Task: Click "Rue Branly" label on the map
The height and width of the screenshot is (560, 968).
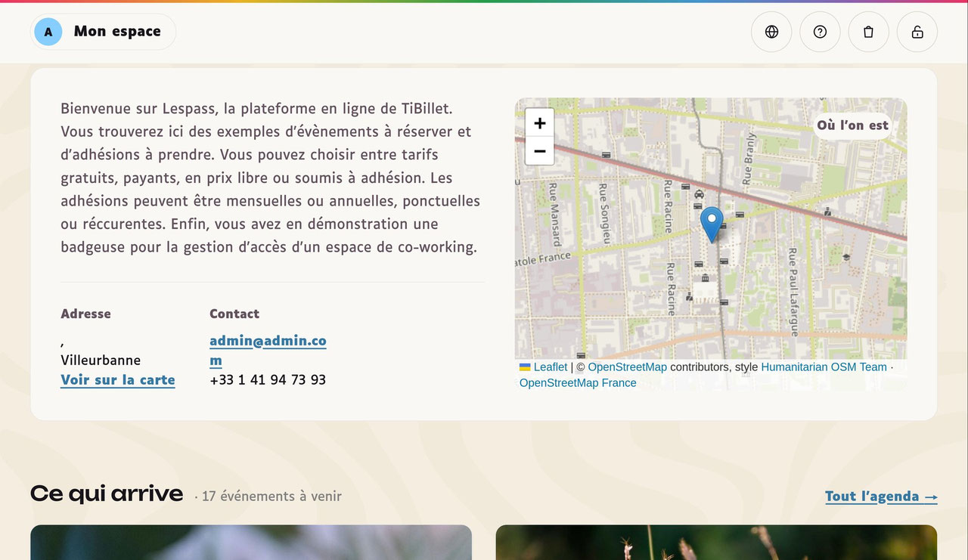Action: tap(749, 159)
